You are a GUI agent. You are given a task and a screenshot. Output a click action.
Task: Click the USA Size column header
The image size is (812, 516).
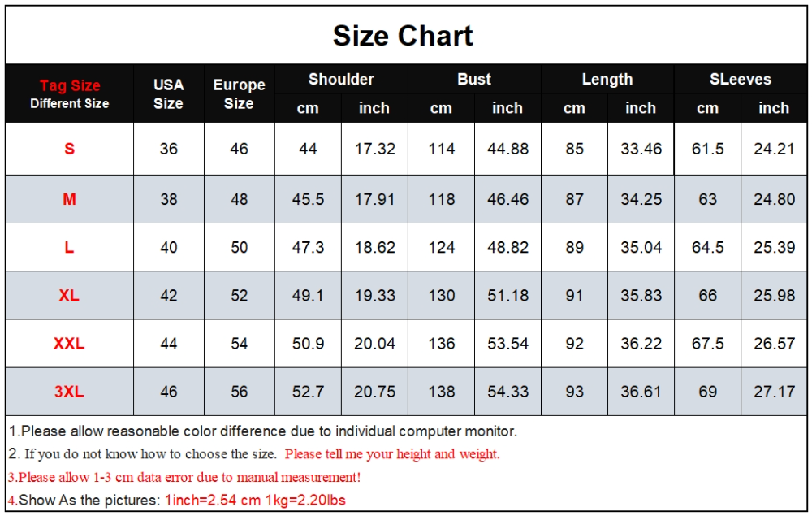point(169,93)
